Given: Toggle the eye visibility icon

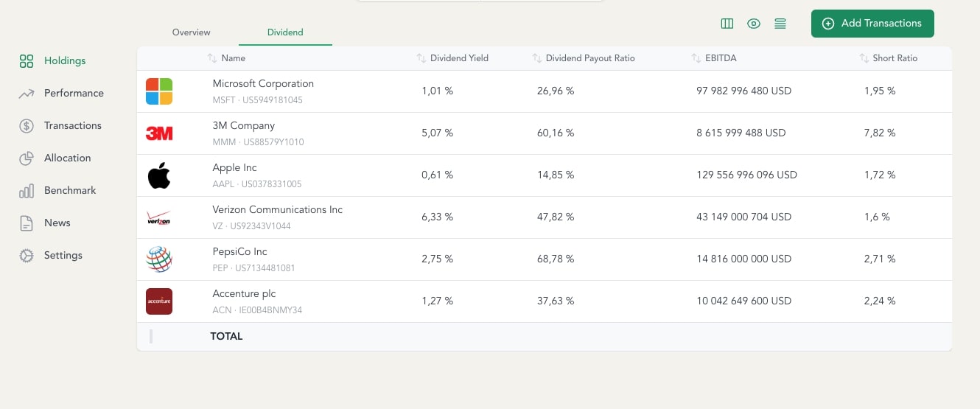Looking at the screenshot, I should click(x=754, y=24).
